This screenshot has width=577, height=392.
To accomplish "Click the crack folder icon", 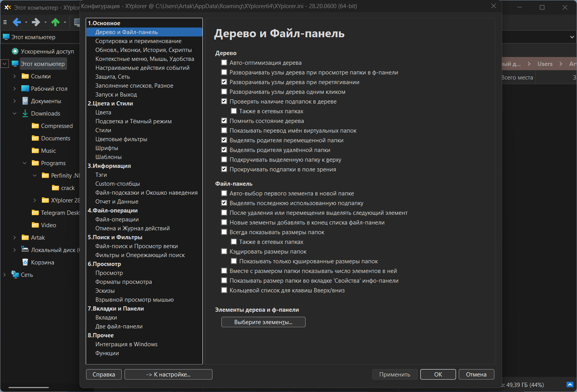I will tap(55, 188).
